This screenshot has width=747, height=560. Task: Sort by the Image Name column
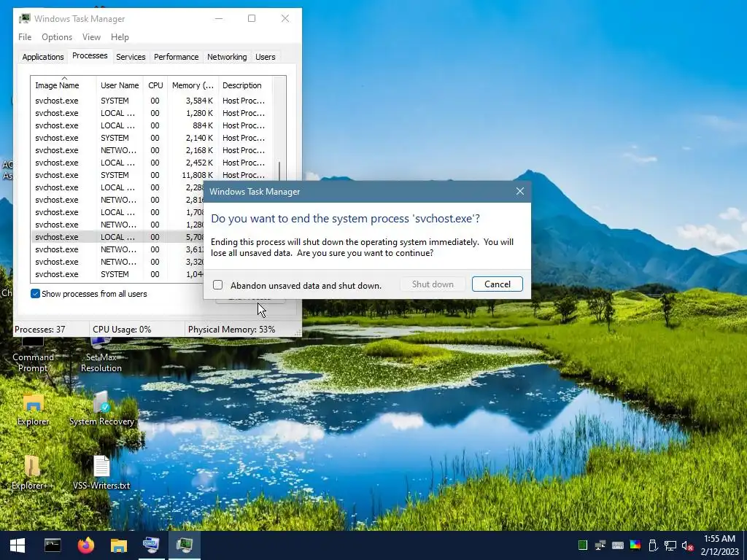(x=64, y=85)
